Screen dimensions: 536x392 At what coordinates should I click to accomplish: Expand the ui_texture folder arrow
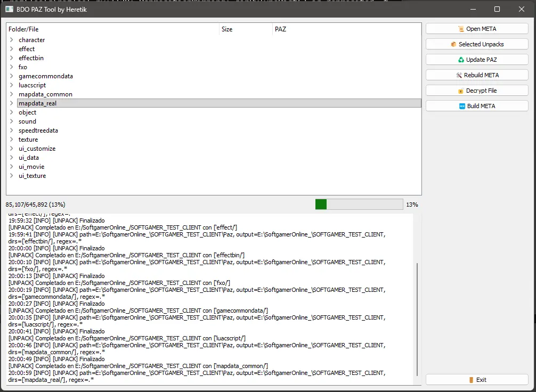pos(11,176)
